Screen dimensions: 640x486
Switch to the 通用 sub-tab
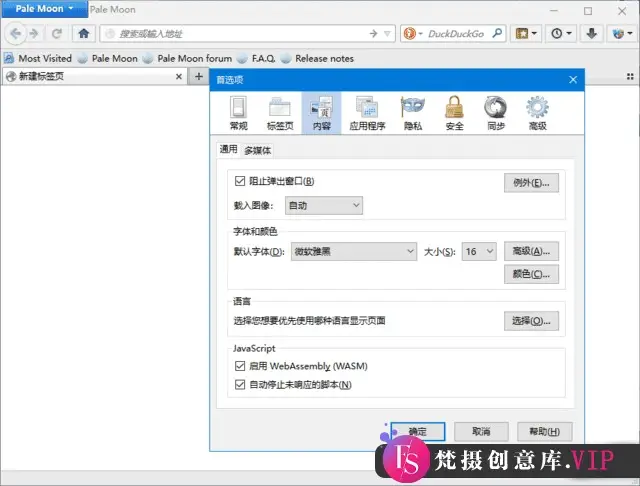click(229, 149)
